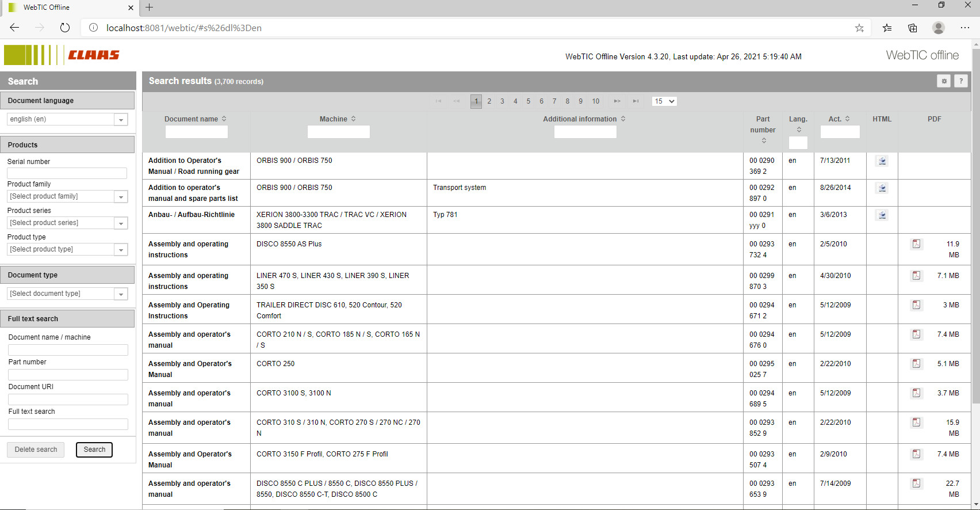The image size is (980, 510).
Task: Open a new browser tab
Action: click(149, 7)
